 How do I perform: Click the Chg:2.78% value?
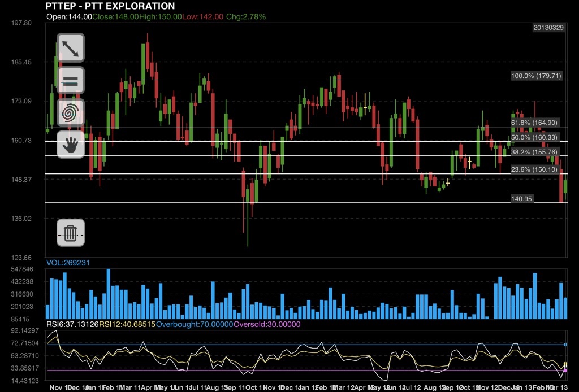coord(246,16)
